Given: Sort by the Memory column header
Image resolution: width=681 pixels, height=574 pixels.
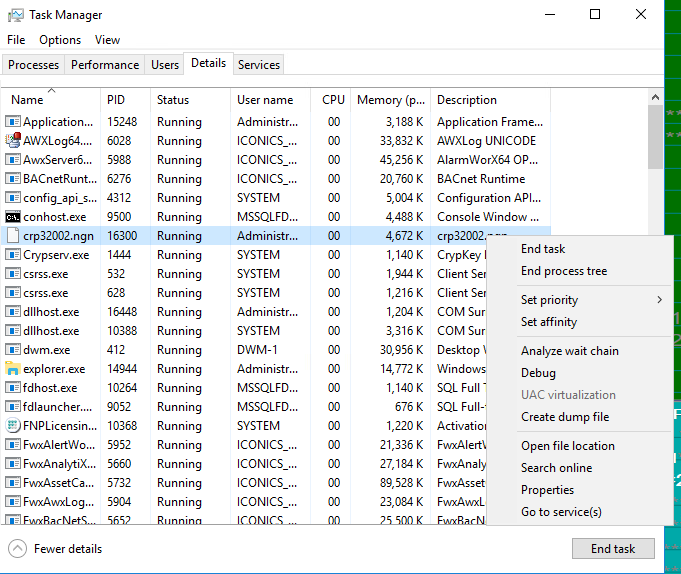Looking at the screenshot, I should pyautogui.click(x=390, y=100).
